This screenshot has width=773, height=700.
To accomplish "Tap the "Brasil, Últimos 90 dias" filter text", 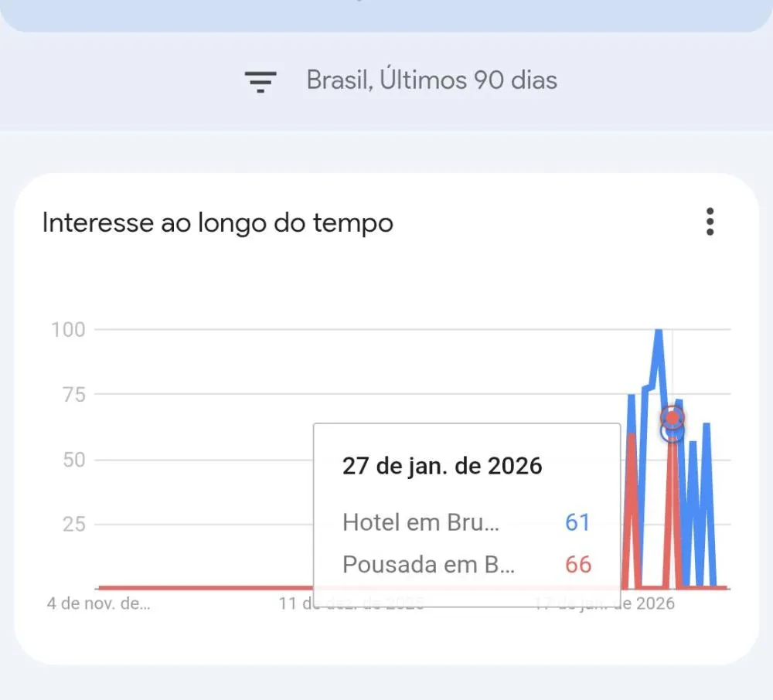I will pos(431,80).
